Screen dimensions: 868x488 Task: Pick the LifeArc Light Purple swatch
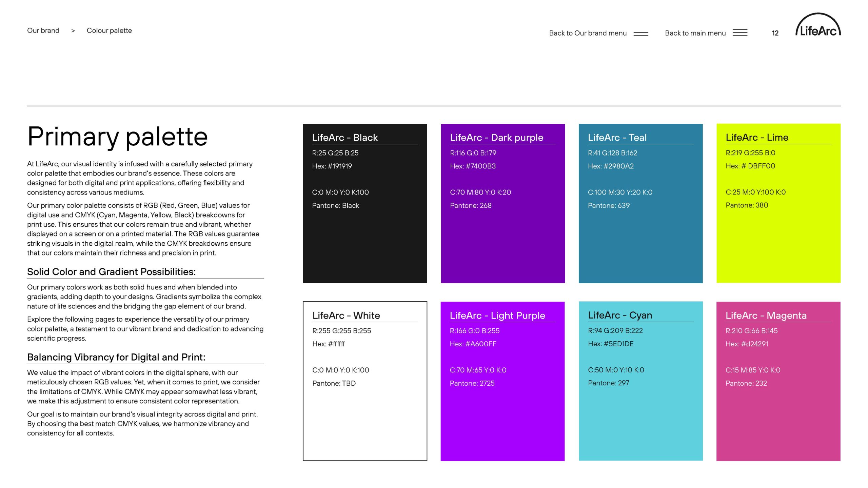point(502,381)
